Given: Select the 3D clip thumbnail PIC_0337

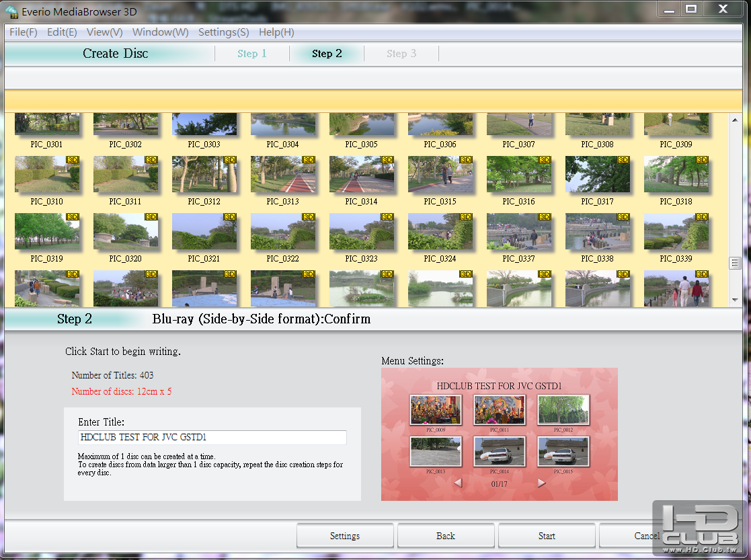Looking at the screenshot, I should click(518, 231).
